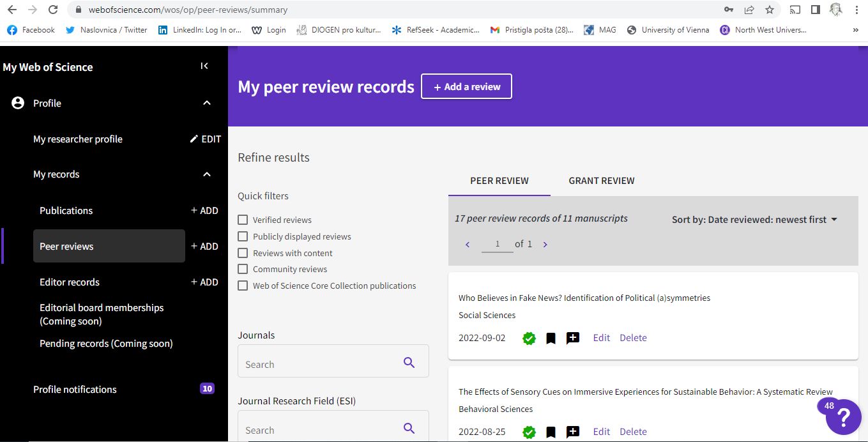This screenshot has height=442, width=868.
Task: Click ADD next to Publications
Action: click(x=204, y=210)
